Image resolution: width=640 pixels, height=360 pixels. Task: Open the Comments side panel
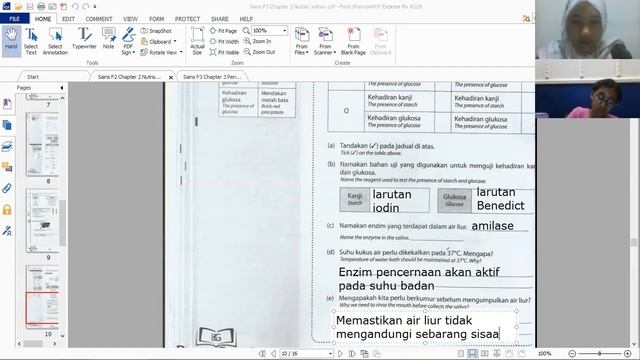coord(7,167)
